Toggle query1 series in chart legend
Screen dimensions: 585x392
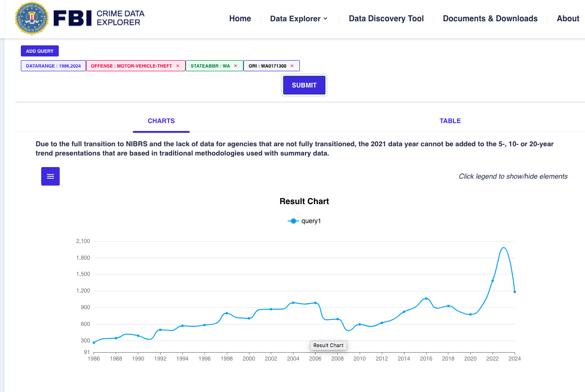tap(305, 221)
